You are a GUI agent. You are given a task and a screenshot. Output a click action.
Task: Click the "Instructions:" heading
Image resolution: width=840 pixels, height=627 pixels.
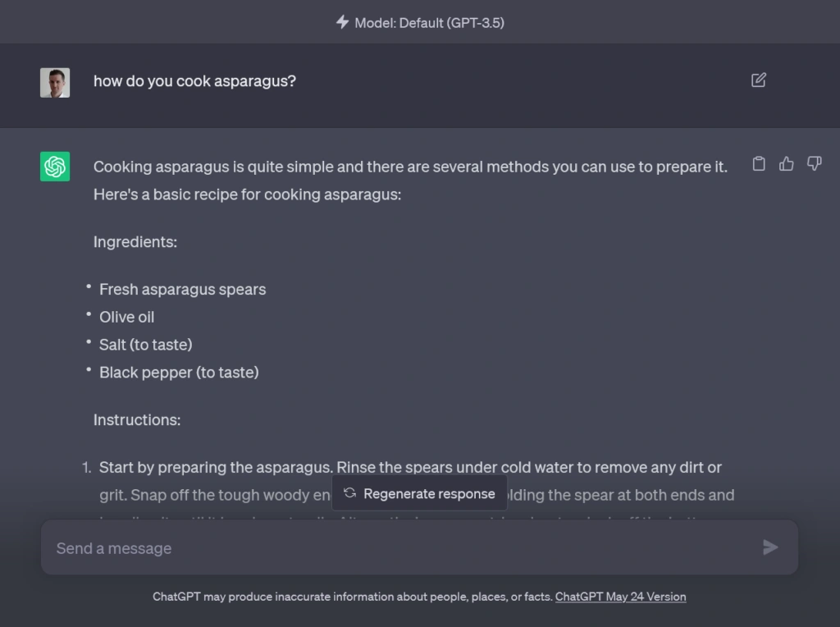pyautogui.click(x=137, y=420)
